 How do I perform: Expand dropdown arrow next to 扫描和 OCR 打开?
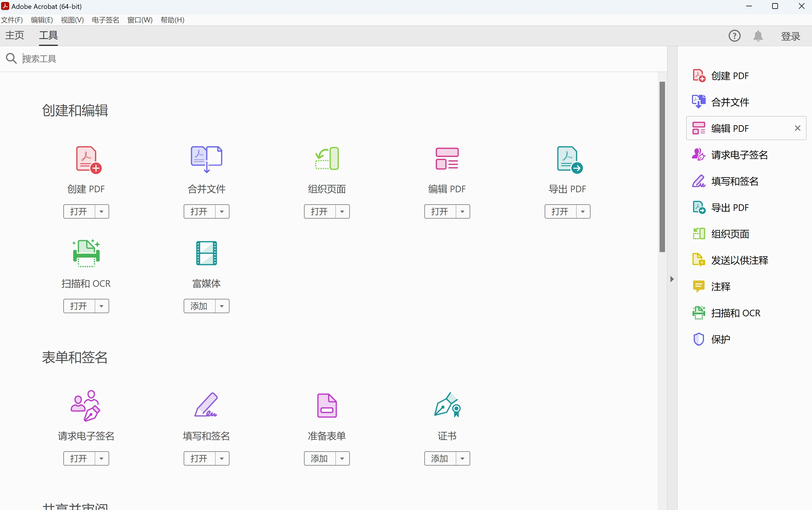click(x=101, y=306)
